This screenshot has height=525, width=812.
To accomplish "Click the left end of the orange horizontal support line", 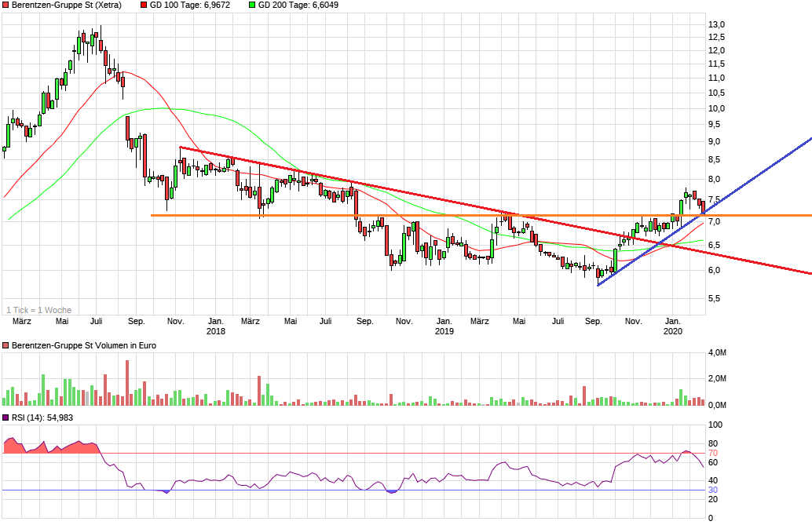I will (x=152, y=215).
